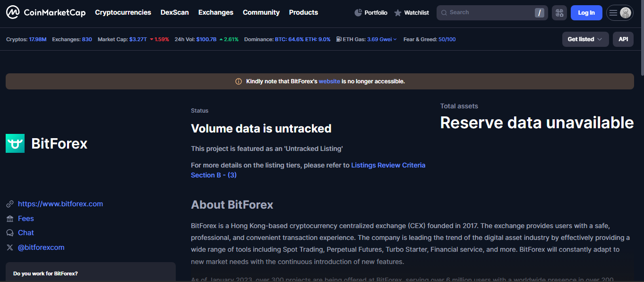This screenshot has height=282, width=644.
Task: Open the hamburger profile menu
Action: (613, 13)
